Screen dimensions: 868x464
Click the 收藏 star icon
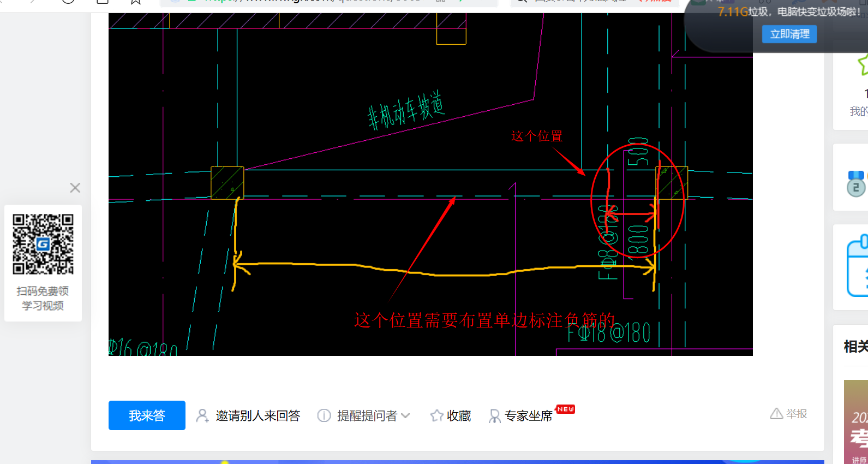click(436, 416)
